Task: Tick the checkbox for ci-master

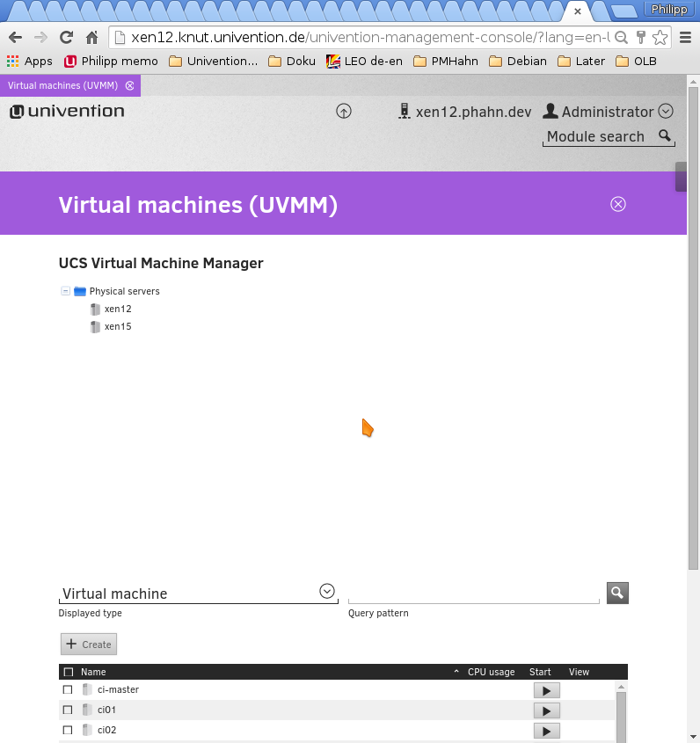Action: click(x=68, y=690)
